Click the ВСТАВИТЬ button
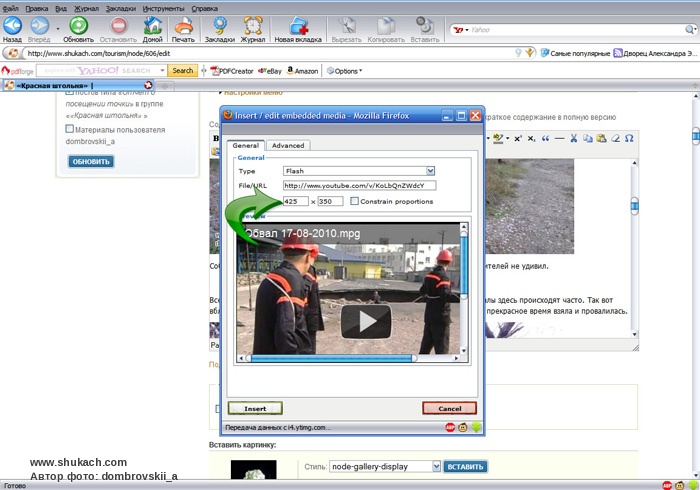 (465, 466)
